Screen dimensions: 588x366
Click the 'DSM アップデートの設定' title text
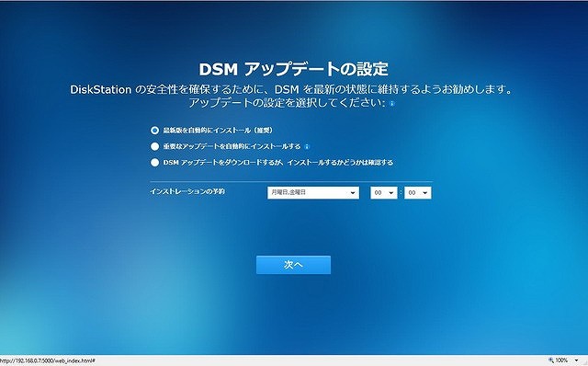click(x=293, y=69)
